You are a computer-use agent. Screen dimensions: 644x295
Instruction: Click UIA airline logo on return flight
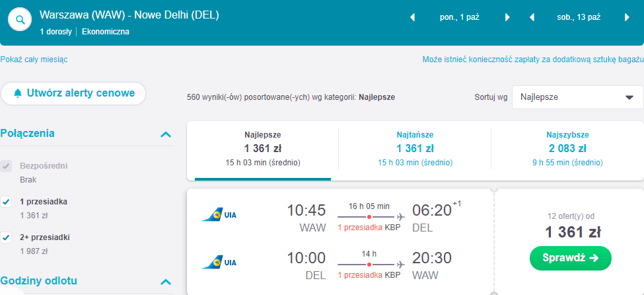point(219,262)
